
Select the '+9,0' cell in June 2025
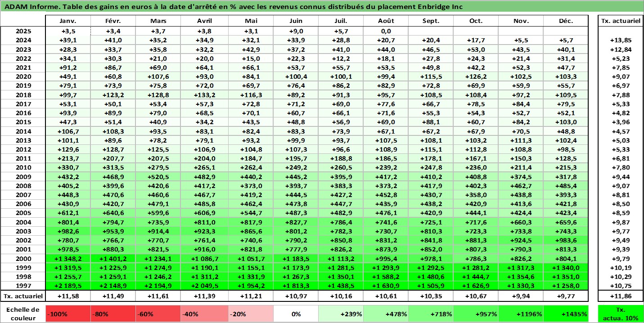[295, 31]
